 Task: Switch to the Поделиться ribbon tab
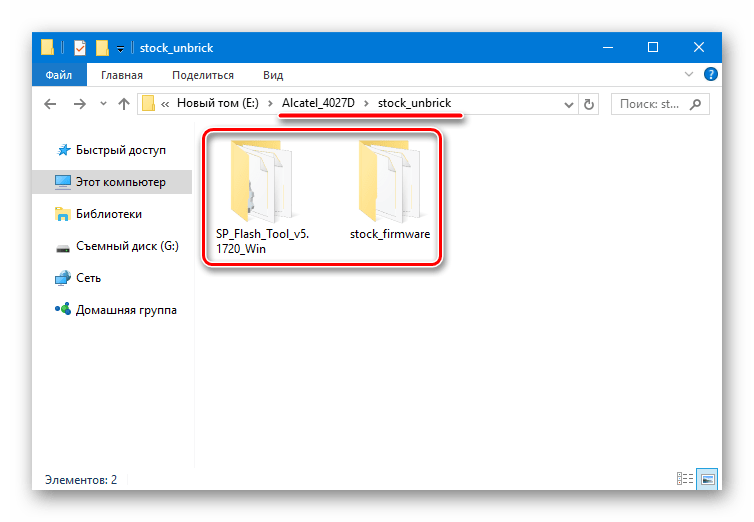[x=203, y=75]
